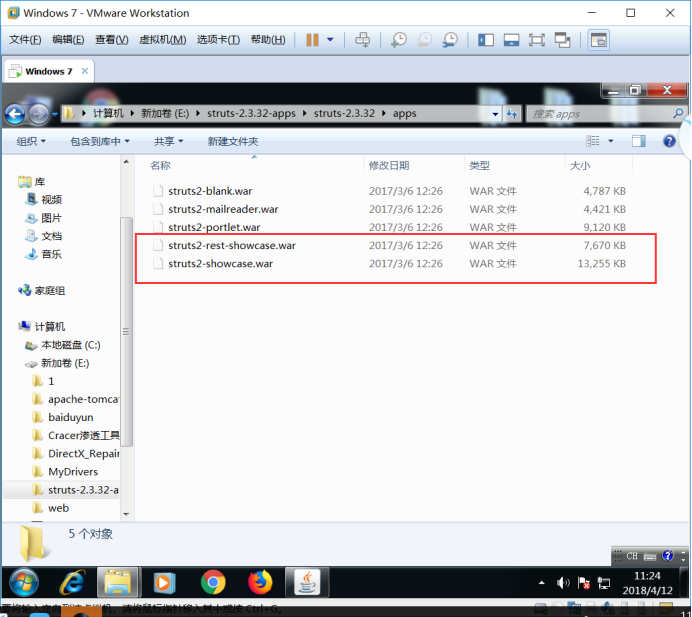Toggle the VMware library sidebar

pos(486,40)
